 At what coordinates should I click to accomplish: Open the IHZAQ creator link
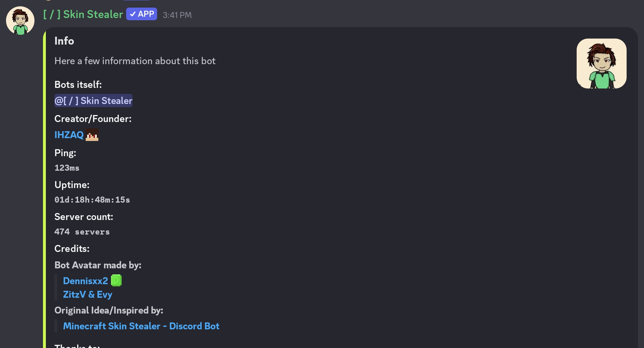click(x=69, y=135)
